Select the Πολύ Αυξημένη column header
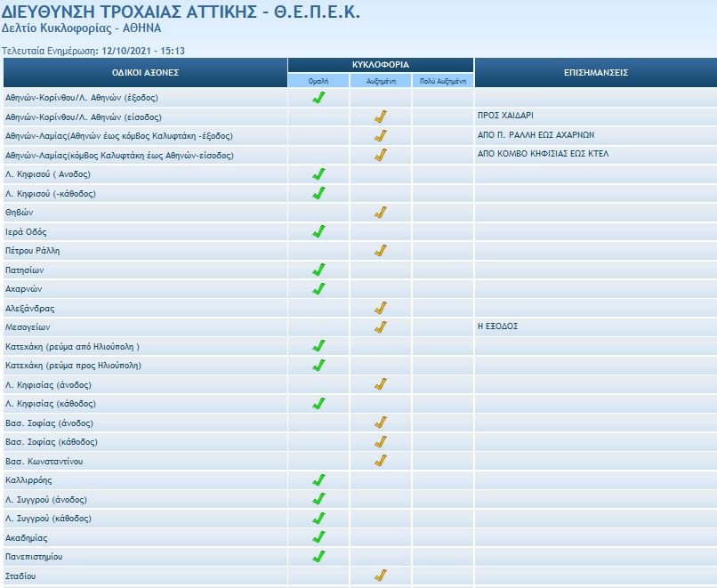 tap(442, 80)
